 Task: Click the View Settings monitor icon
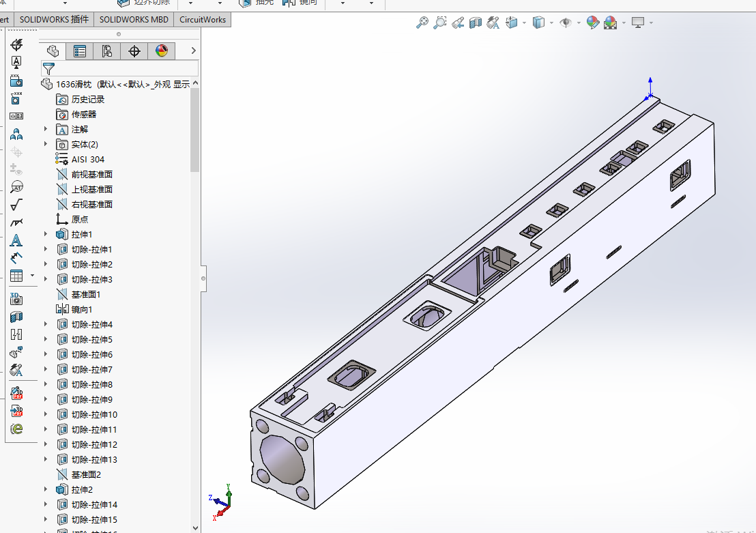point(638,23)
